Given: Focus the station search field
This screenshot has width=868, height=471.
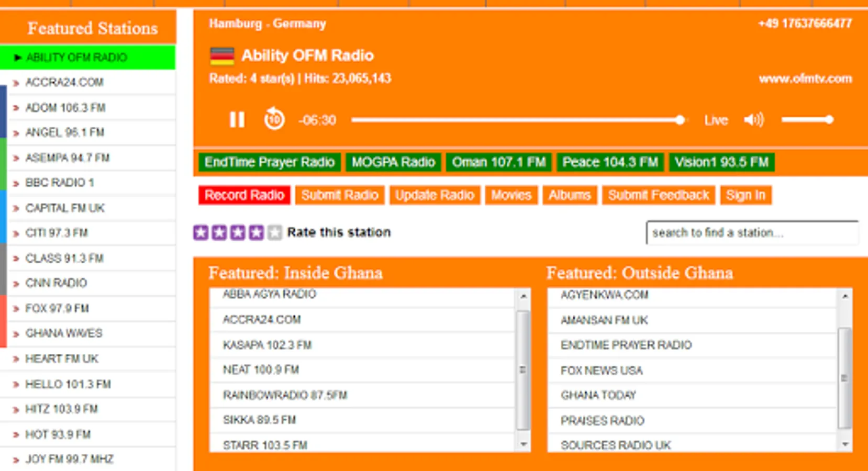Looking at the screenshot, I should (752, 232).
